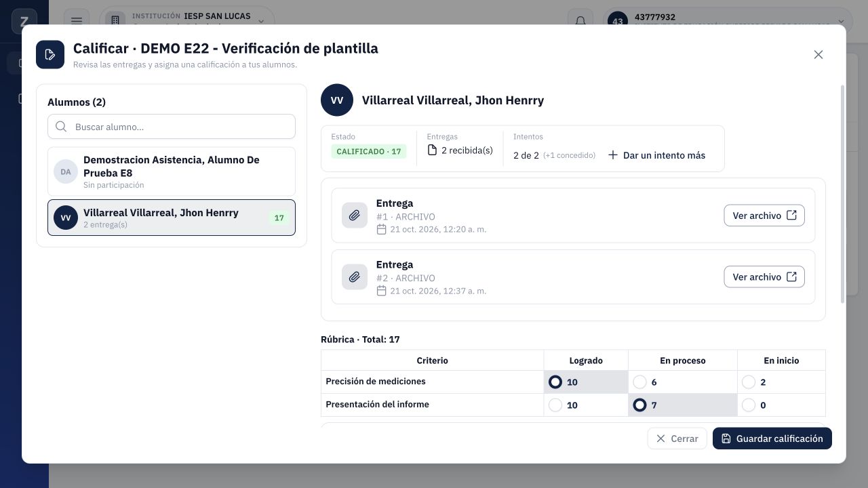
Task: Close the Calificar dialog with the X icon
Action: (818, 55)
